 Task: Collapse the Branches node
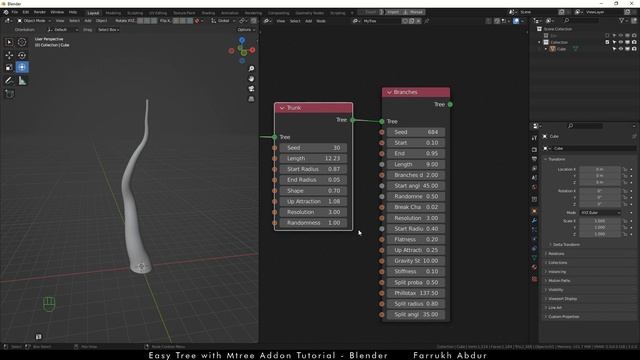pyautogui.click(x=389, y=92)
